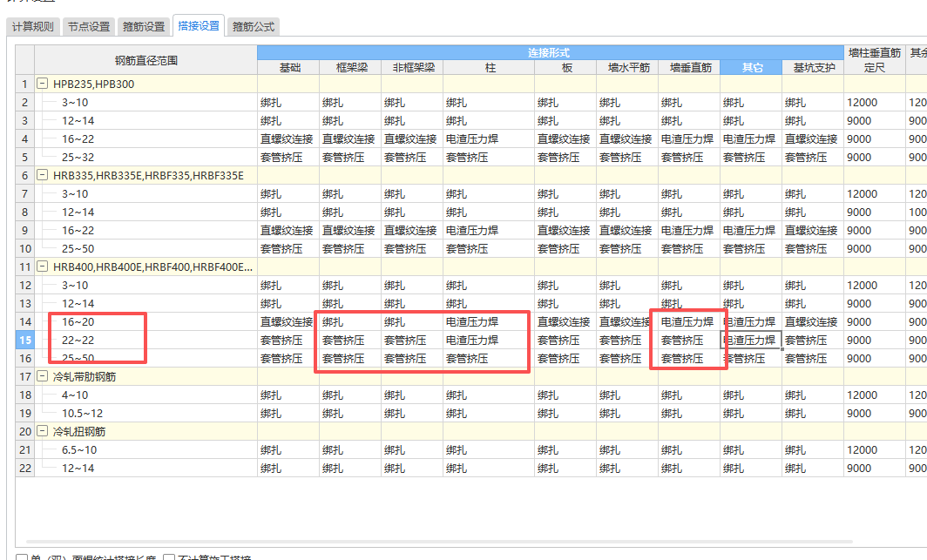Image resolution: width=927 pixels, height=560 pixels.
Task: Select the 25~32 diameter range in row 5
Action: point(78,157)
